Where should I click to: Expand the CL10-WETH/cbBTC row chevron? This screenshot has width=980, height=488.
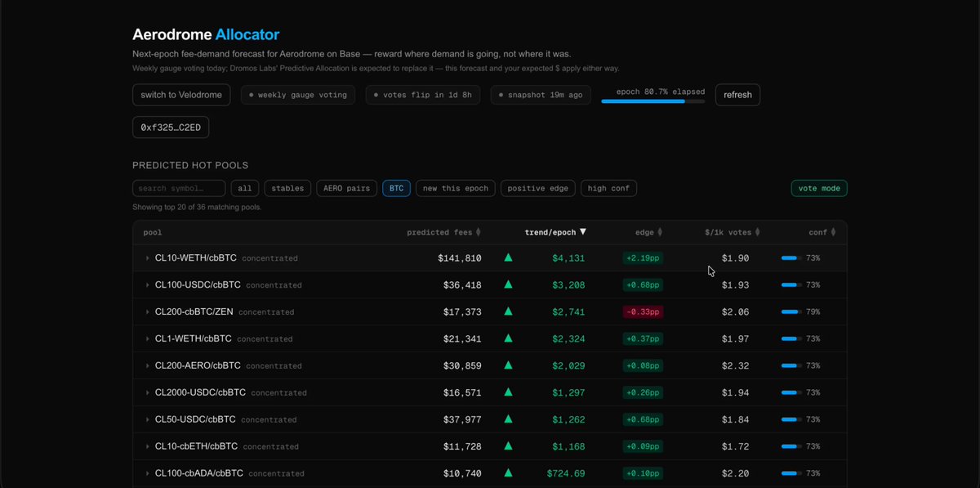coord(148,258)
